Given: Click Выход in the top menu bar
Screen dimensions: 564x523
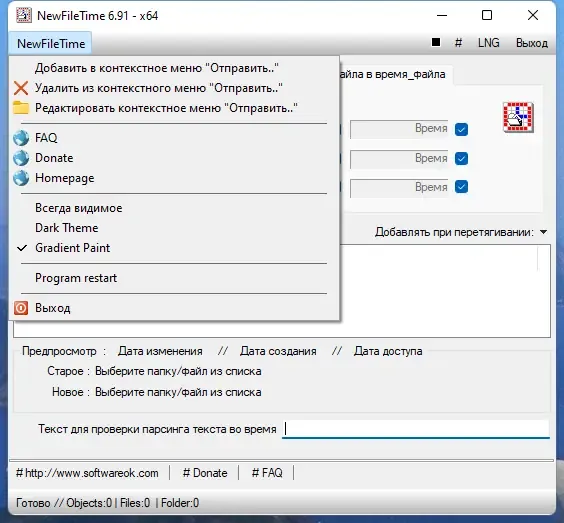Looking at the screenshot, I should 532,43.
